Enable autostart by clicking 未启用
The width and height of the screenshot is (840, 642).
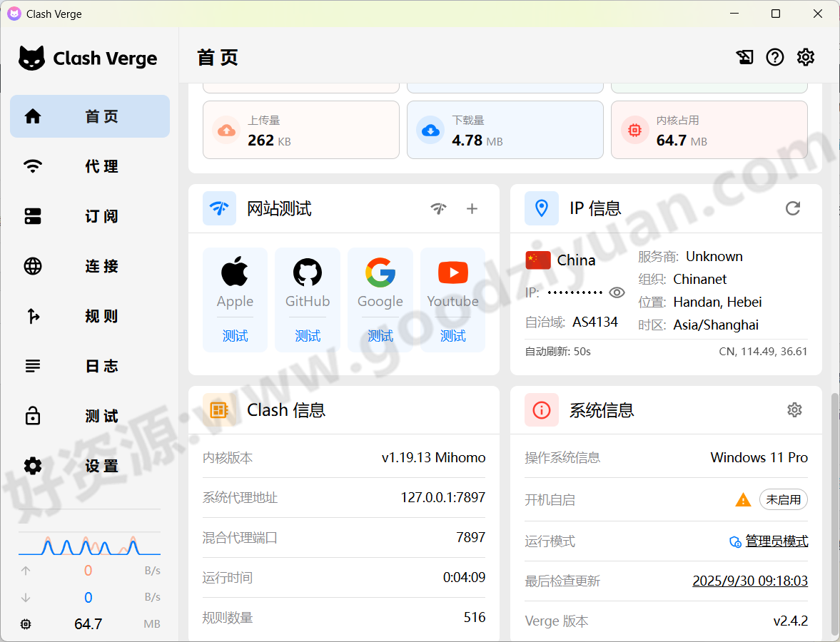pos(783,499)
